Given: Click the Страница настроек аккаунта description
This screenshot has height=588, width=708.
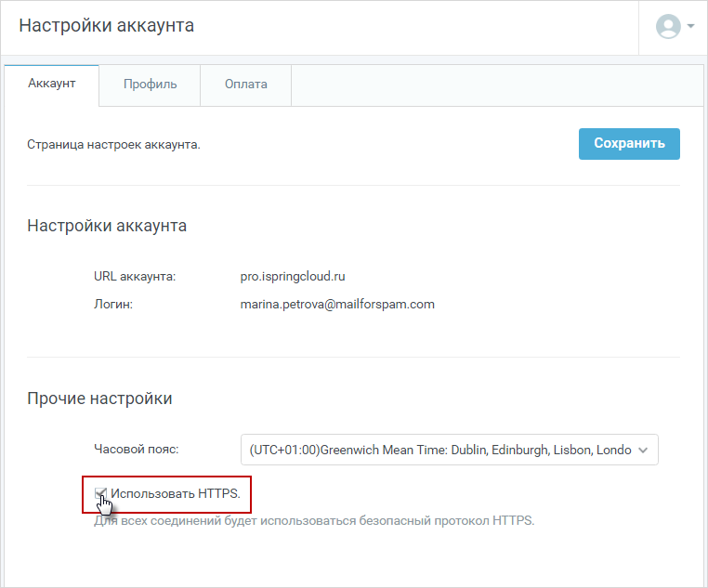Looking at the screenshot, I should 113,144.
